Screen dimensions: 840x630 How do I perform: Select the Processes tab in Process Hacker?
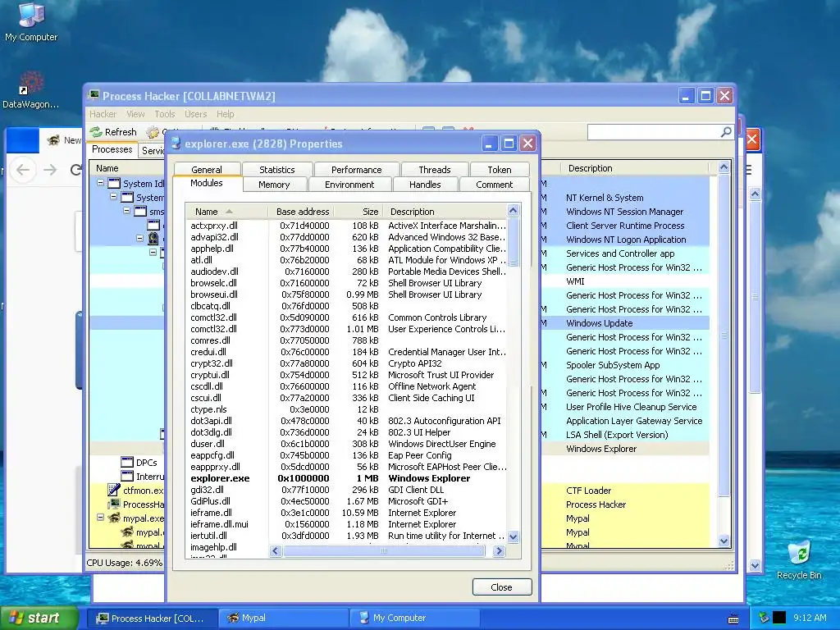tap(112, 149)
